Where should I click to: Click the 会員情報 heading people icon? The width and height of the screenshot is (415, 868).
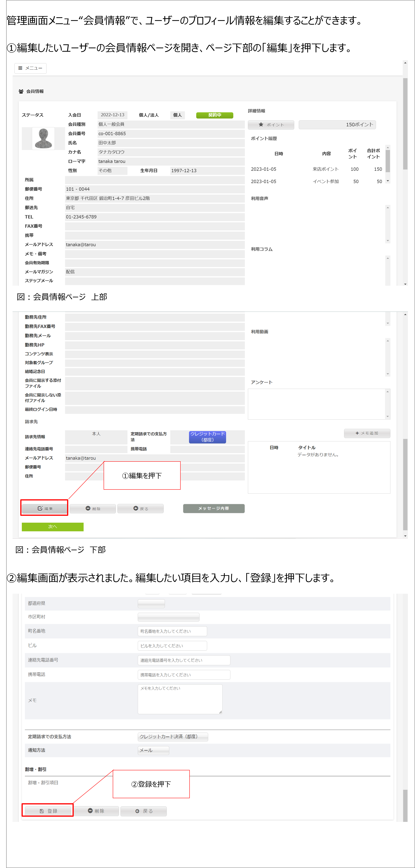pyautogui.click(x=21, y=91)
